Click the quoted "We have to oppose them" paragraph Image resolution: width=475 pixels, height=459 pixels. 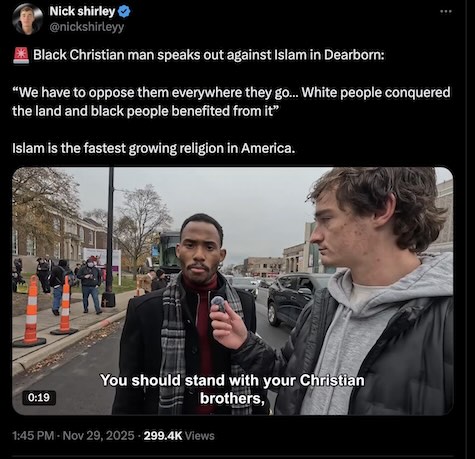click(231, 102)
